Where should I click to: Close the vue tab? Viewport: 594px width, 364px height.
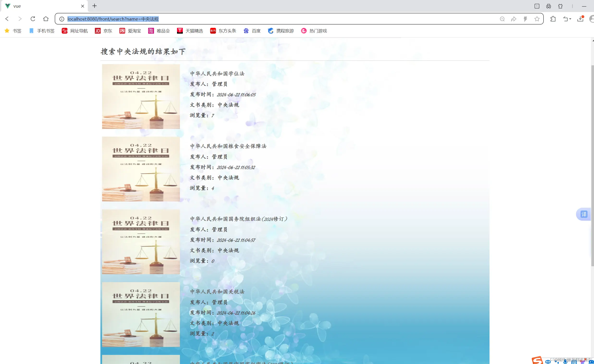[82, 6]
